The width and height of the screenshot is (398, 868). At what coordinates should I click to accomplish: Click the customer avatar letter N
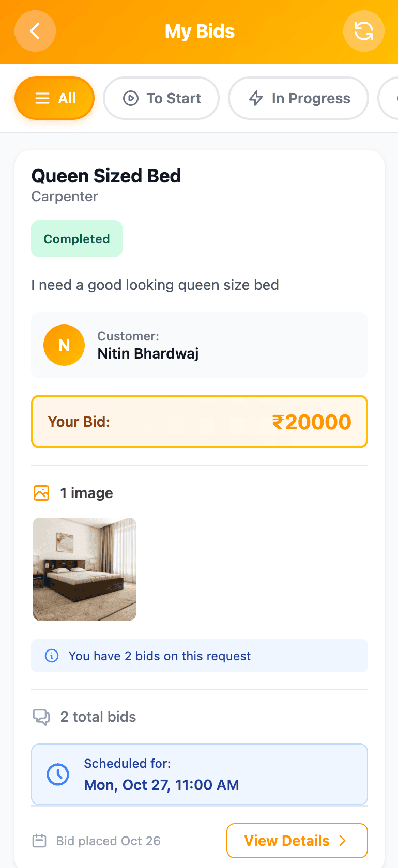pos(64,345)
